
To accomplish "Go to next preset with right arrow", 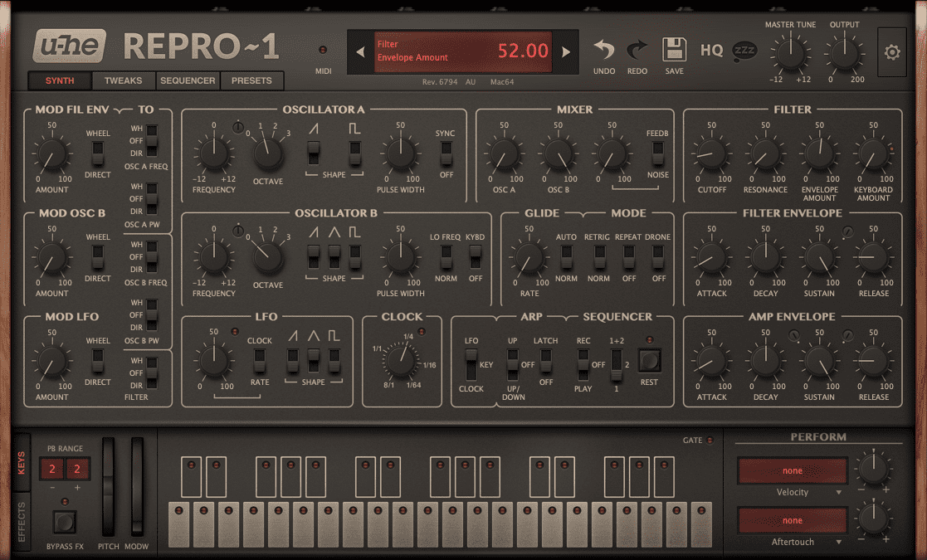I will click(x=566, y=52).
